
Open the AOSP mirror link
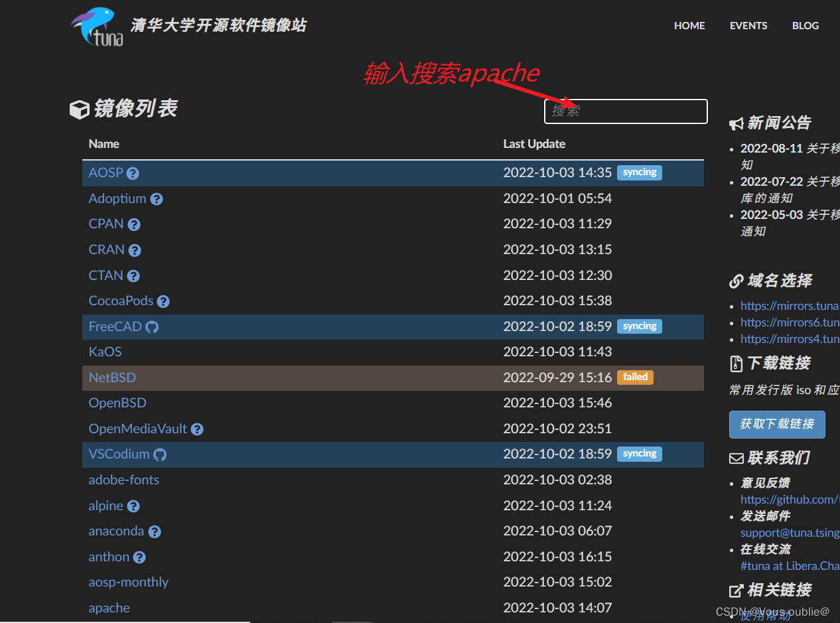106,173
